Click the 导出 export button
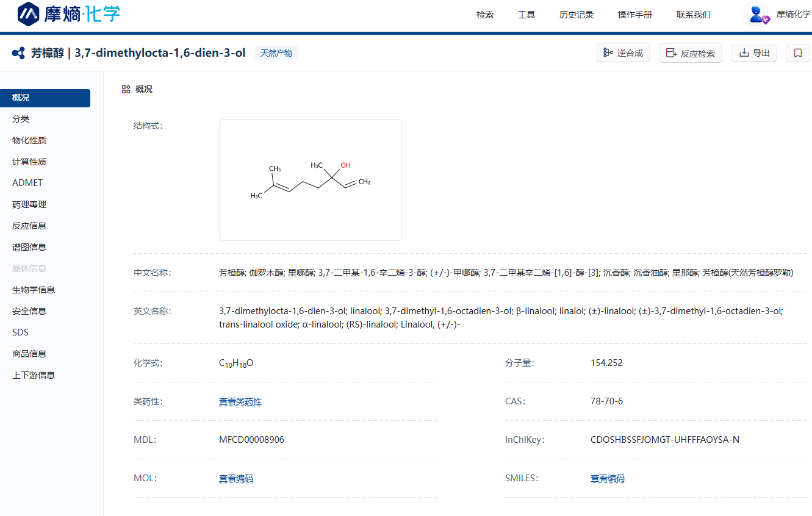812x516 pixels. point(754,53)
